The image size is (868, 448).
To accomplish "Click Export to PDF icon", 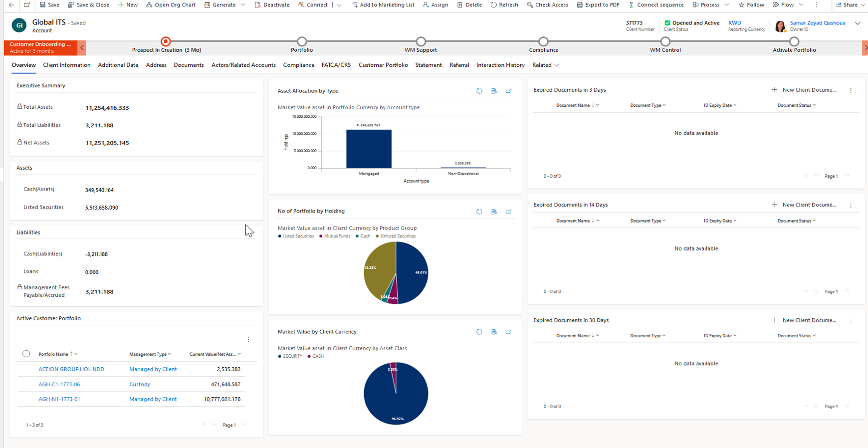I will [579, 5].
